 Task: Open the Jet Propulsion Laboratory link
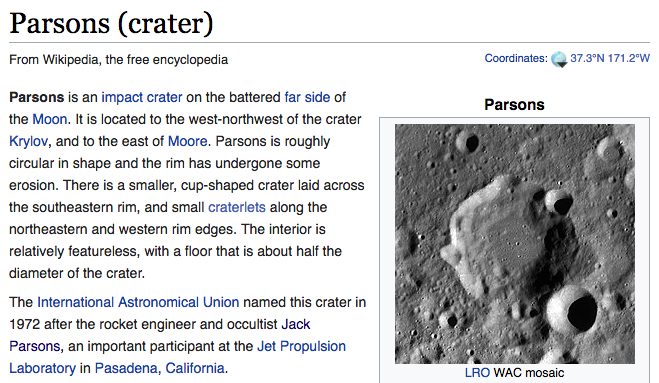[177, 357]
